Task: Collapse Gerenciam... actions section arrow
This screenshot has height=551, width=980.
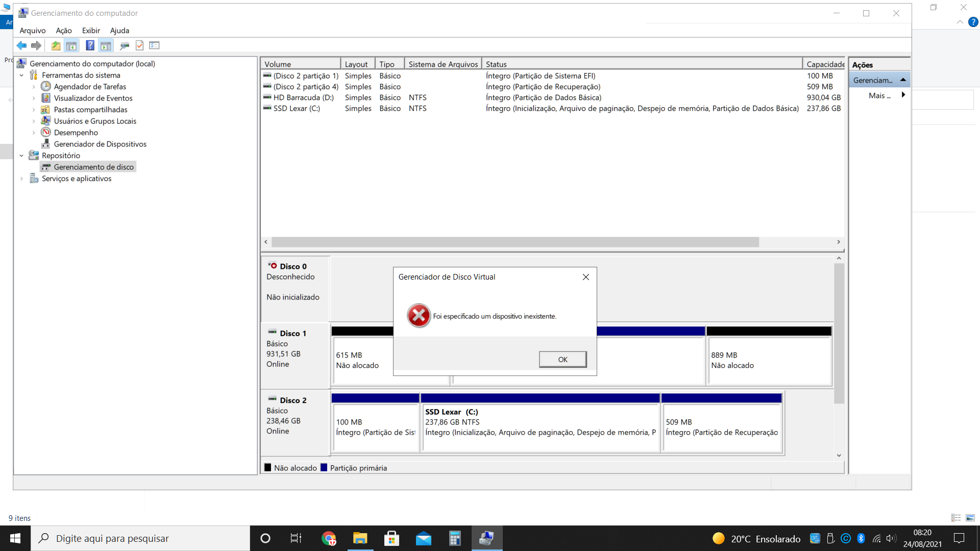Action: click(903, 80)
